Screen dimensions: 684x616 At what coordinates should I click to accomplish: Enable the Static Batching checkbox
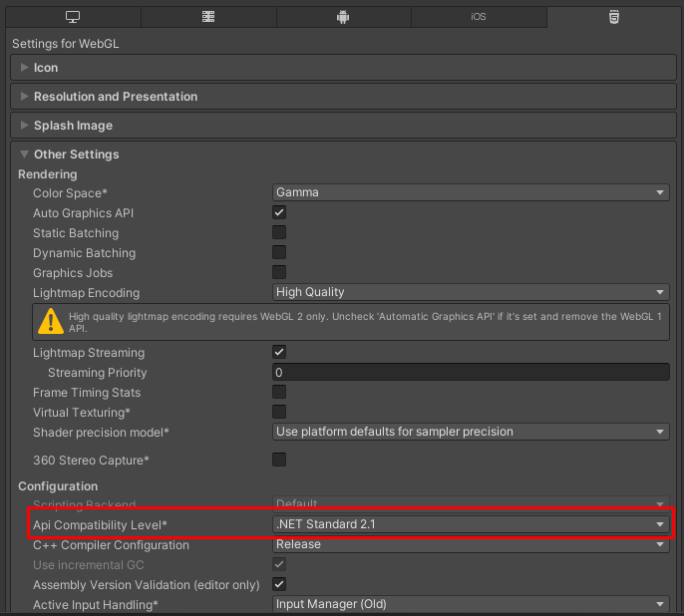[x=279, y=233]
